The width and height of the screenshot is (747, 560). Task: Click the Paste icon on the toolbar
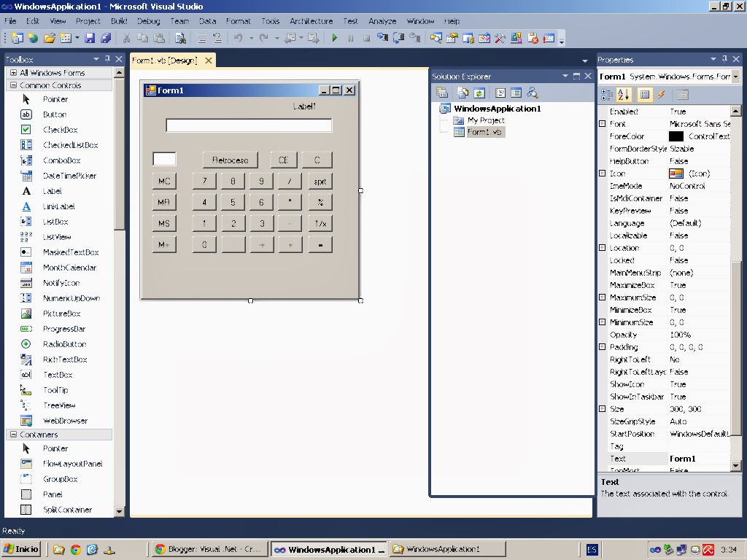160,38
